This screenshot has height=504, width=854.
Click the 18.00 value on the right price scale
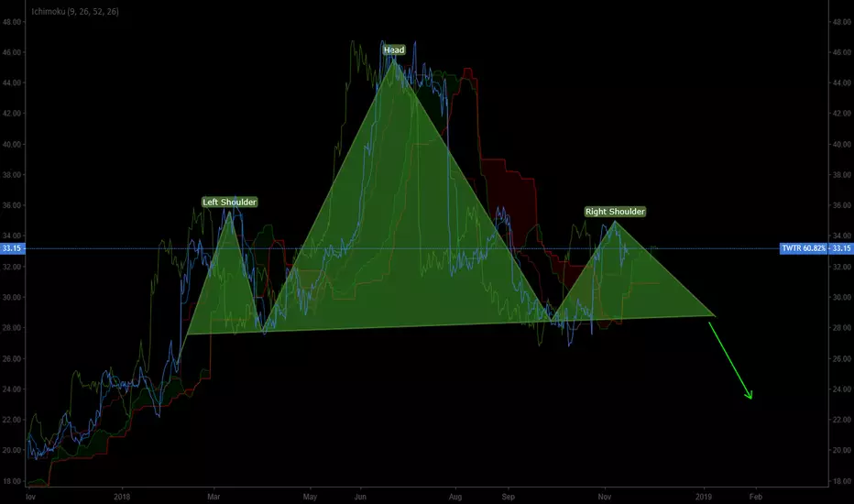(x=841, y=481)
